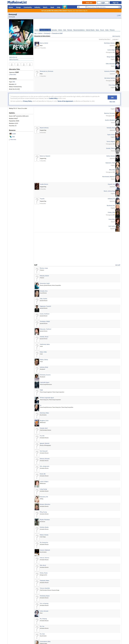Click the orange Hide Ads button
129x644 pixels.
click(89, 2)
